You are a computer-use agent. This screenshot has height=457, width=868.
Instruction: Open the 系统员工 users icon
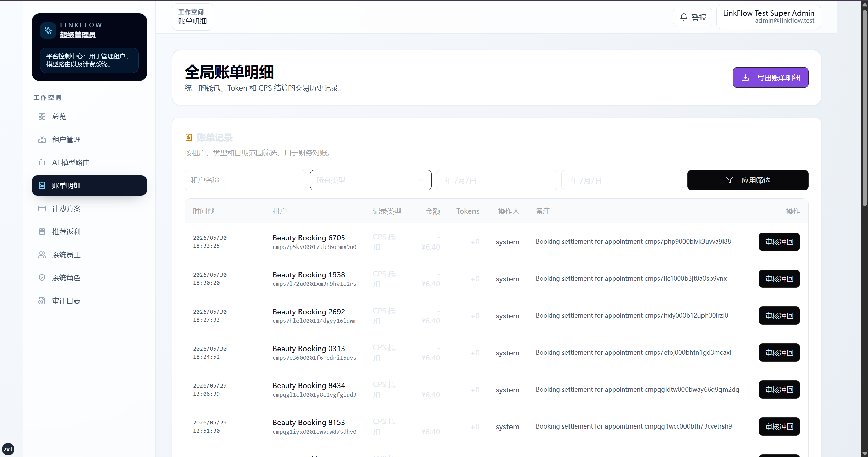pyautogui.click(x=42, y=255)
